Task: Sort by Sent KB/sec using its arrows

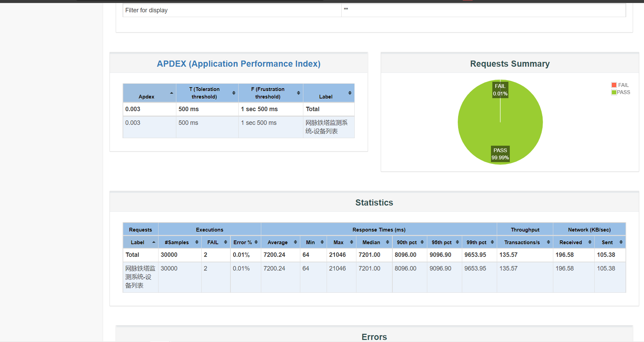Action: 621,242
